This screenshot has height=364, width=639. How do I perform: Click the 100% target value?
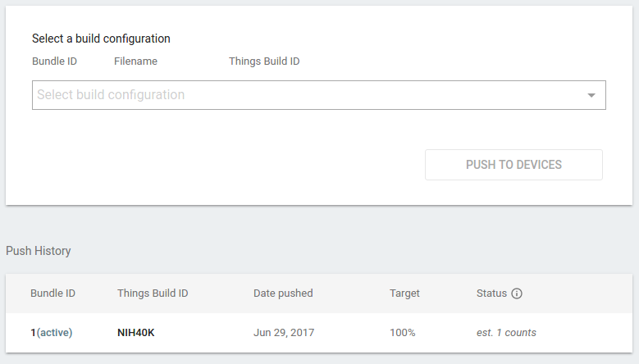coord(402,333)
